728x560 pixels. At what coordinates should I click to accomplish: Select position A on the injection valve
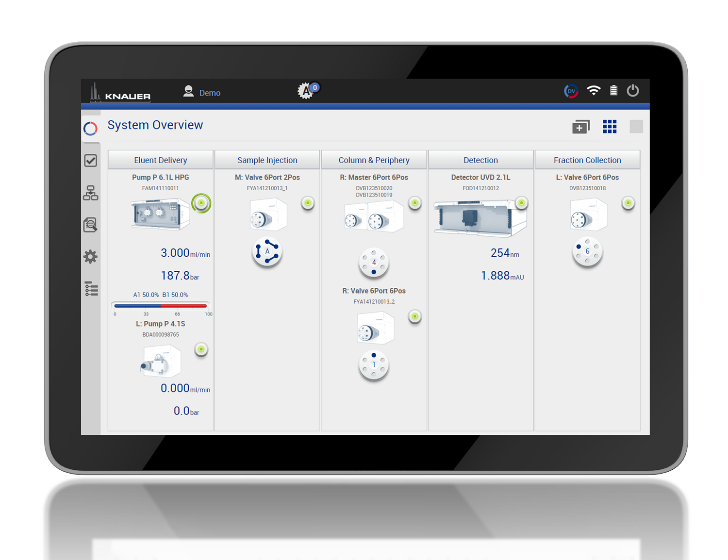267,251
